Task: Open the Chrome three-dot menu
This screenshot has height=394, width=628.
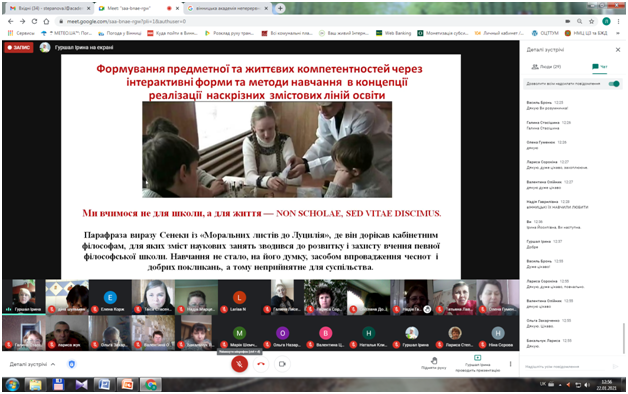Action: [619, 21]
